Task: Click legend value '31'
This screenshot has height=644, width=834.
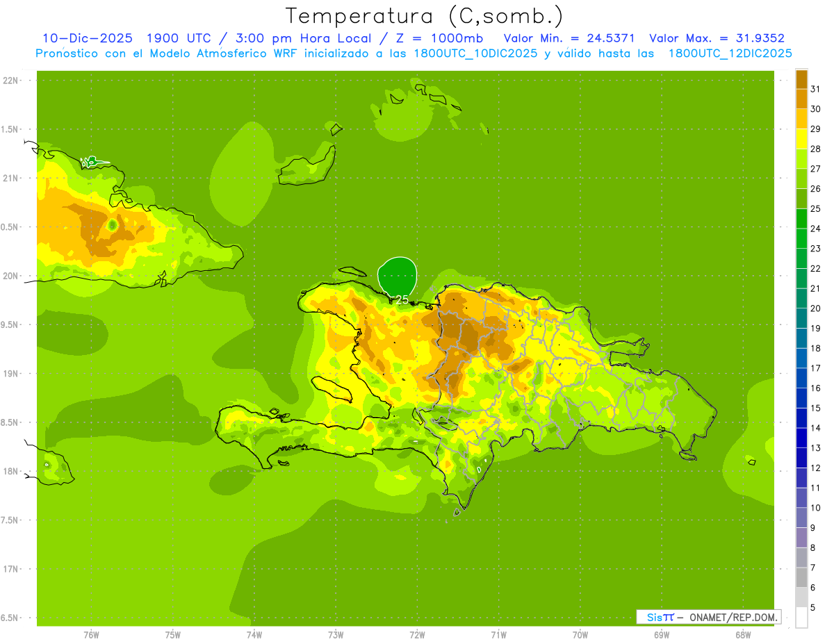Action: pyautogui.click(x=816, y=88)
